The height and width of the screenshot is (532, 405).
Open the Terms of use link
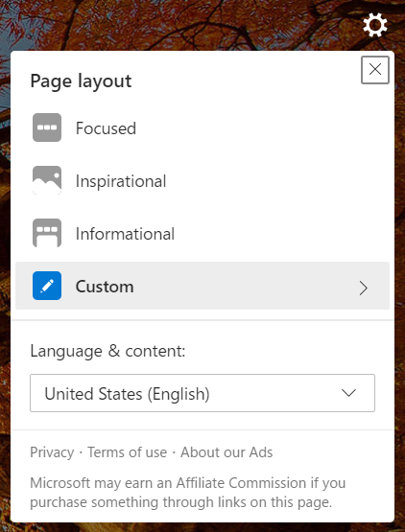coord(128,452)
